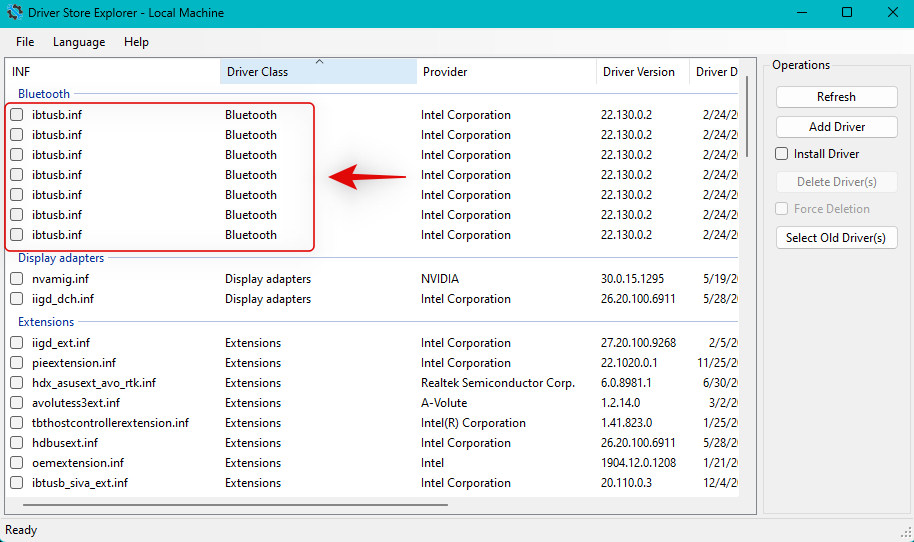Open the Language menu

click(x=79, y=42)
